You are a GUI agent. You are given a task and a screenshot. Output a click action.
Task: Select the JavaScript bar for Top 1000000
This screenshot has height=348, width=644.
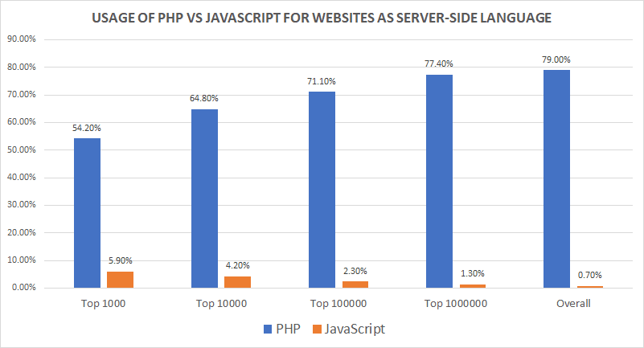[x=472, y=286]
